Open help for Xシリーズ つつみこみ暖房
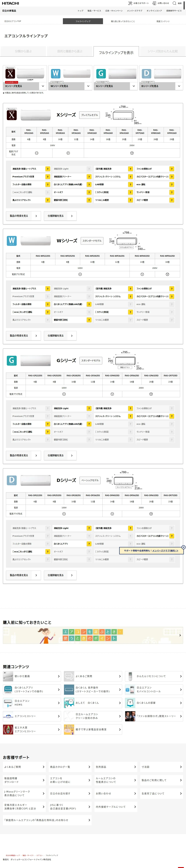 click(130, 200)
